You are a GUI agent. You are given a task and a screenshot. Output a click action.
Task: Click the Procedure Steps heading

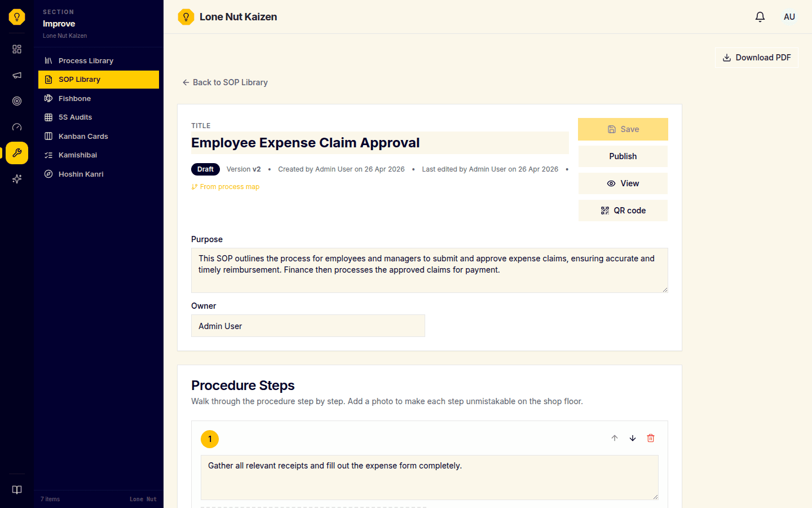(243, 386)
